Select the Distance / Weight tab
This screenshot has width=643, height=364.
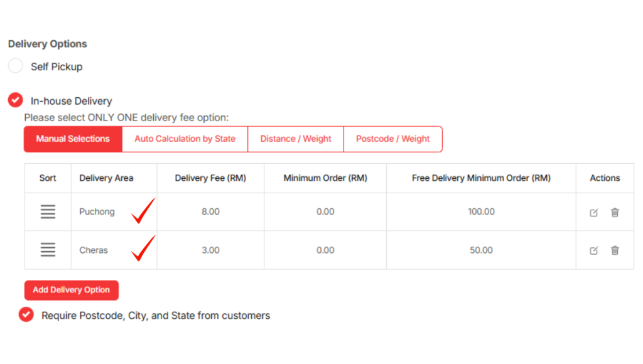click(296, 139)
